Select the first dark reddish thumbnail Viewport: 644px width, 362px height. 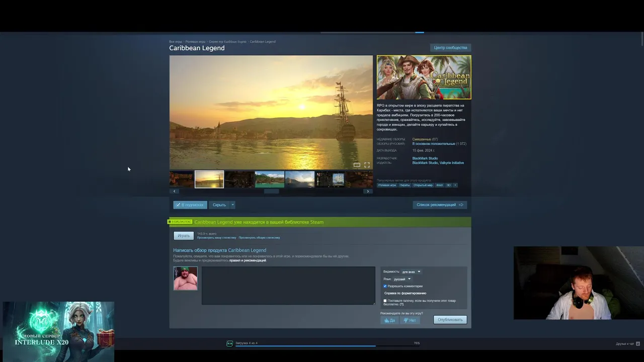[x=182, y=179]
